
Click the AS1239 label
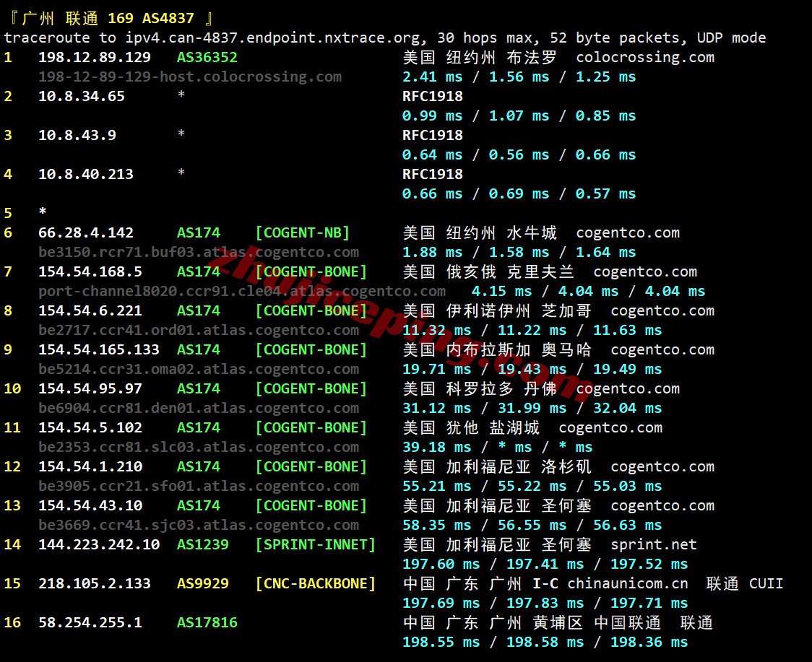pyautogui.click(x=203, y=544)
